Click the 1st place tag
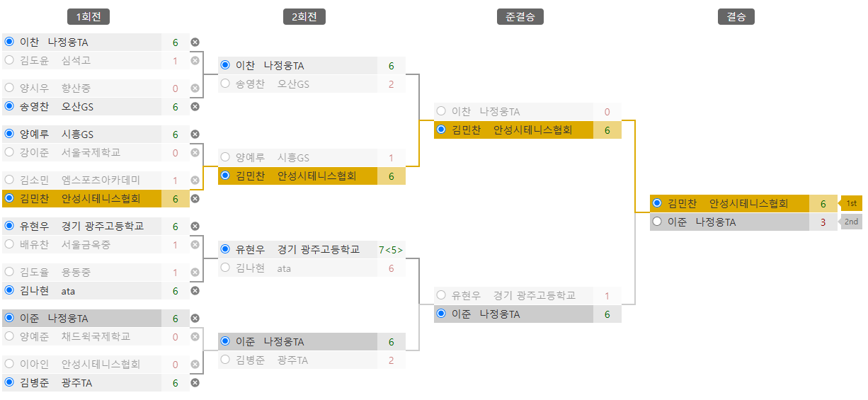 click(851, 204)
